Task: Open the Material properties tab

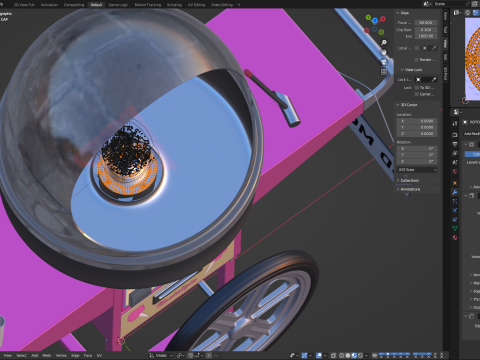Action: [455, 237]
